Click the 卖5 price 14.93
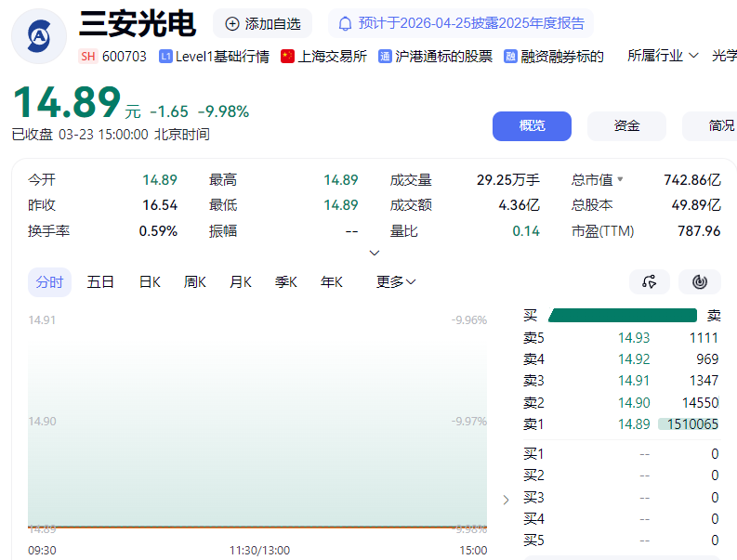The width and height of the screenshot is (737, 560). (x=634, y=338)
